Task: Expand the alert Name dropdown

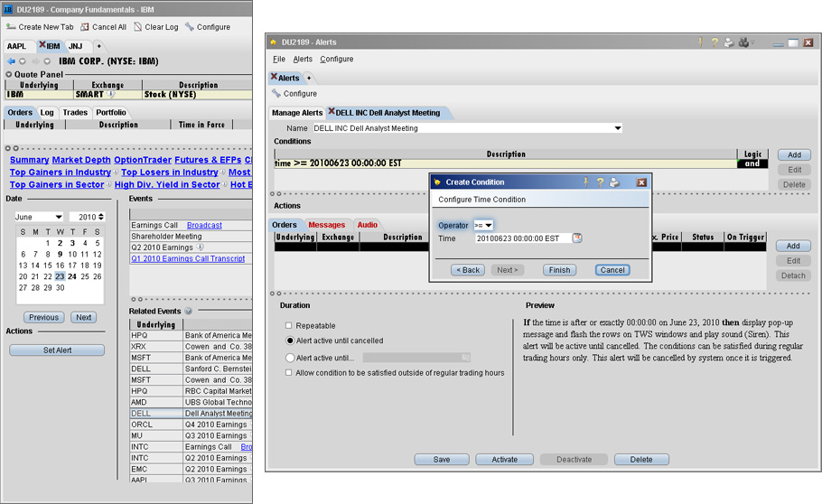Action: point(618,128)
